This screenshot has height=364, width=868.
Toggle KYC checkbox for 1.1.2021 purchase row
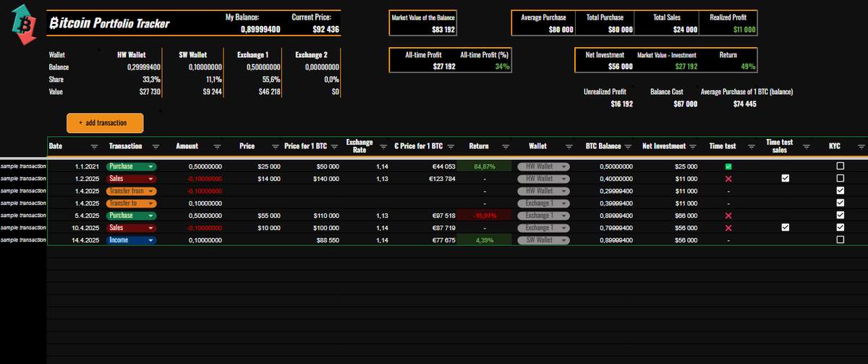click(x=840, y=166)
